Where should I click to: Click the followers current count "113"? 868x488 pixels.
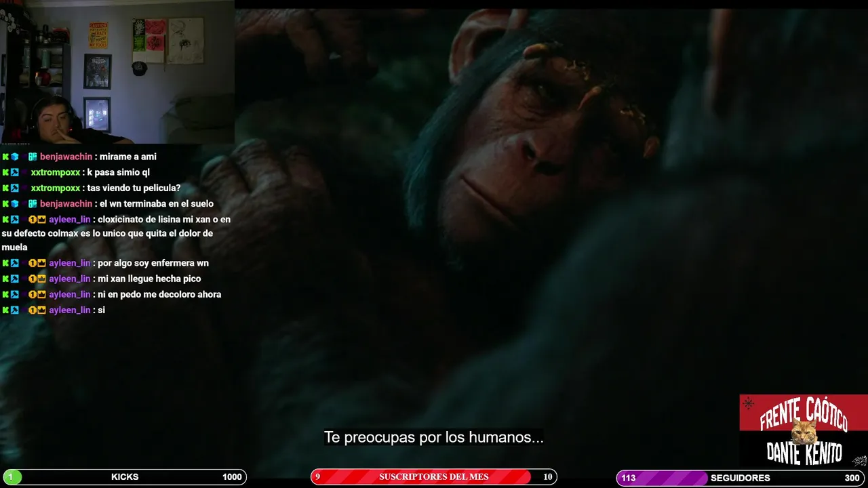pyautogui.click(x=629, y=478)
